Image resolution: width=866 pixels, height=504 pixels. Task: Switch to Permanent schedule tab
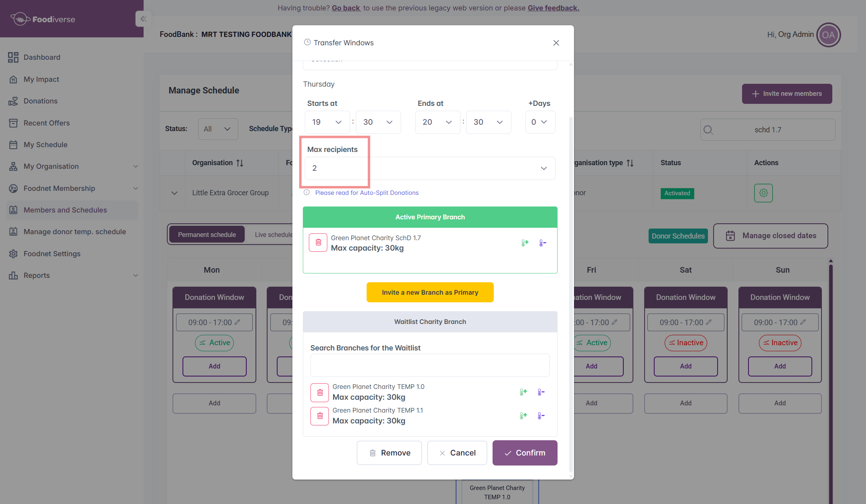pos(207,235)
